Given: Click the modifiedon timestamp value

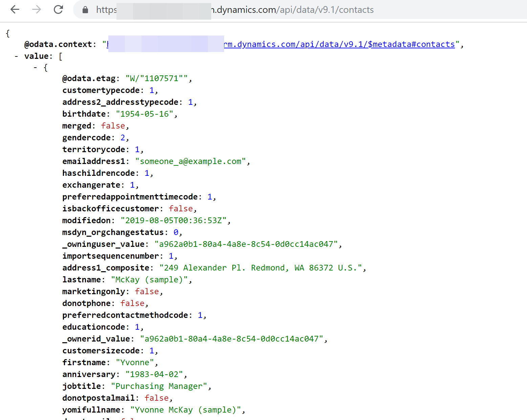Looking at the screenshot, I should pyautogui.click(x=175, y=220).
